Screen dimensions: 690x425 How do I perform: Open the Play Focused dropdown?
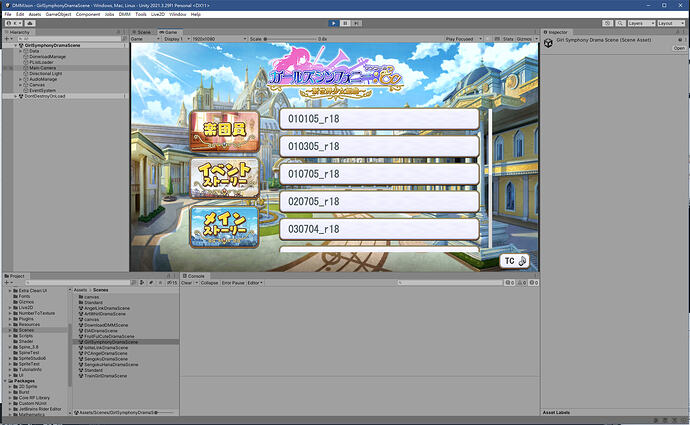coord(463,39)
